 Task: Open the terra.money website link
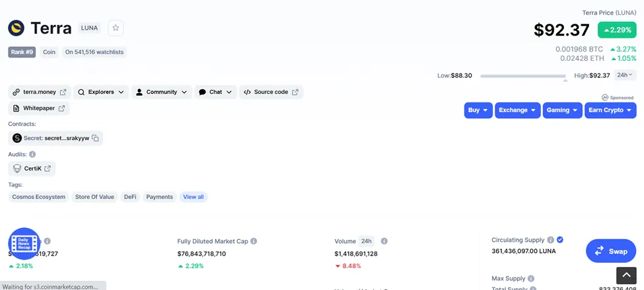tap(40, 92)
